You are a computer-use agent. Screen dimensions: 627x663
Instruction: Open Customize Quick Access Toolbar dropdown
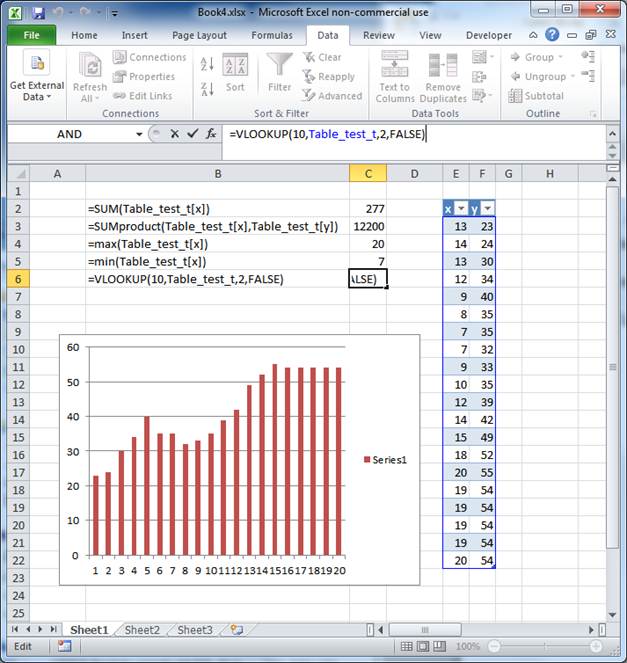(x=115, y=13)
